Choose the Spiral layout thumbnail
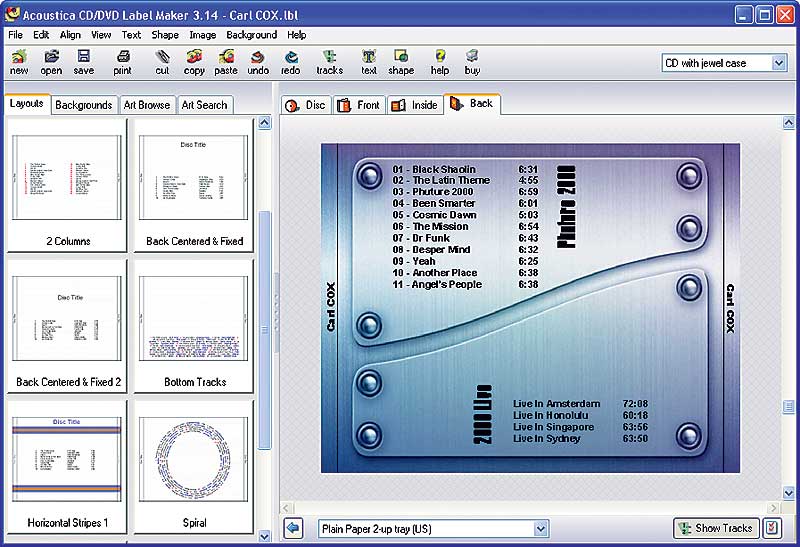Image resolution: width=800 pixels, height=547 pixels. [x=194, y=467]
